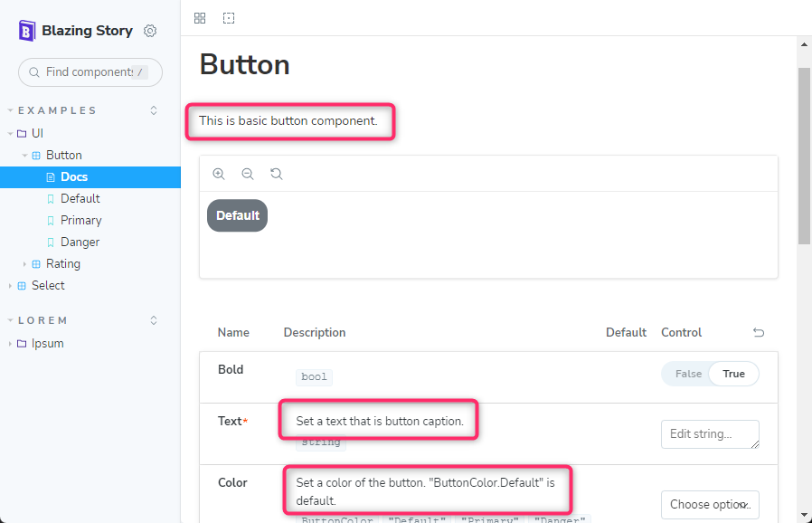Reset zoom in the preview toolbar
This screenshot has height=523, width=812.
277,174
